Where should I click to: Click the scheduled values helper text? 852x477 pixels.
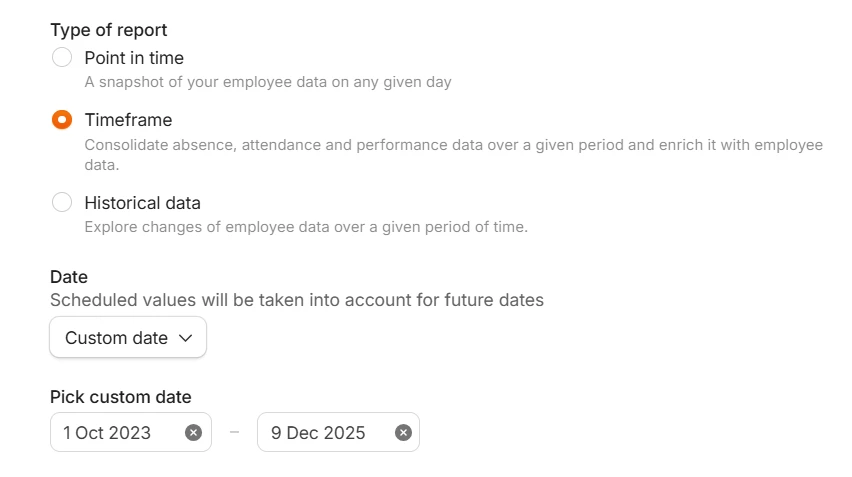[296, 300]
